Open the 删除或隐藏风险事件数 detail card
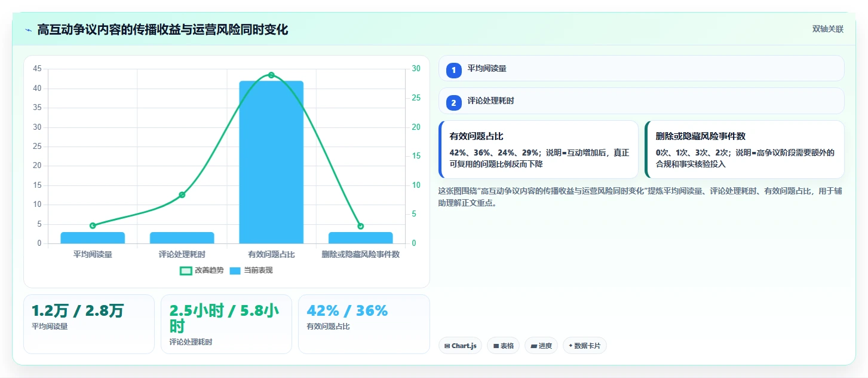868x378 pixels. 744,150
